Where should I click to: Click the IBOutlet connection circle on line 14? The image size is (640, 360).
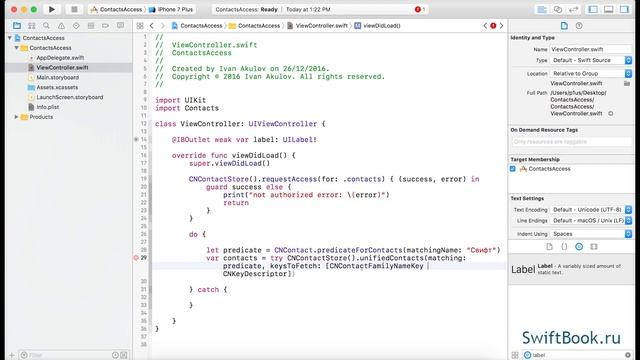(x=136, y=140)
